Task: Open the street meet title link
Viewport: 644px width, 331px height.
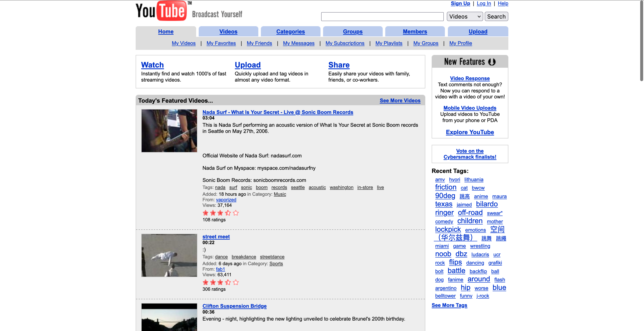Action: (216, 236)
